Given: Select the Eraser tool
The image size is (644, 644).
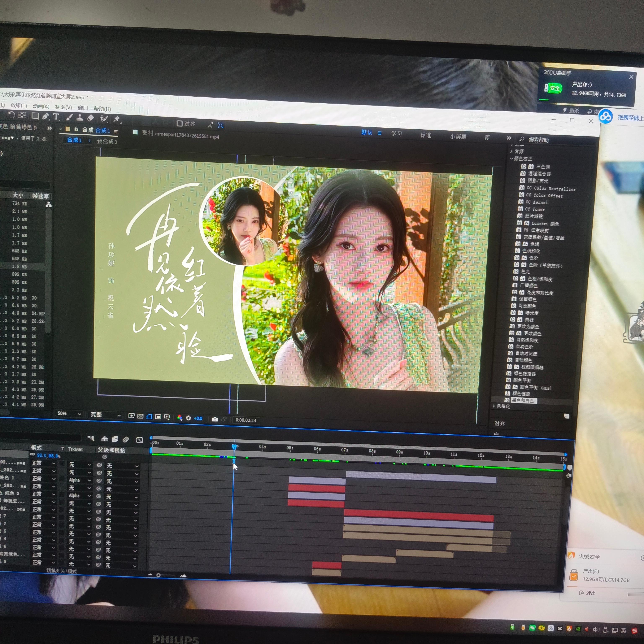Looking at the screenshot, I should pos(91,118).
